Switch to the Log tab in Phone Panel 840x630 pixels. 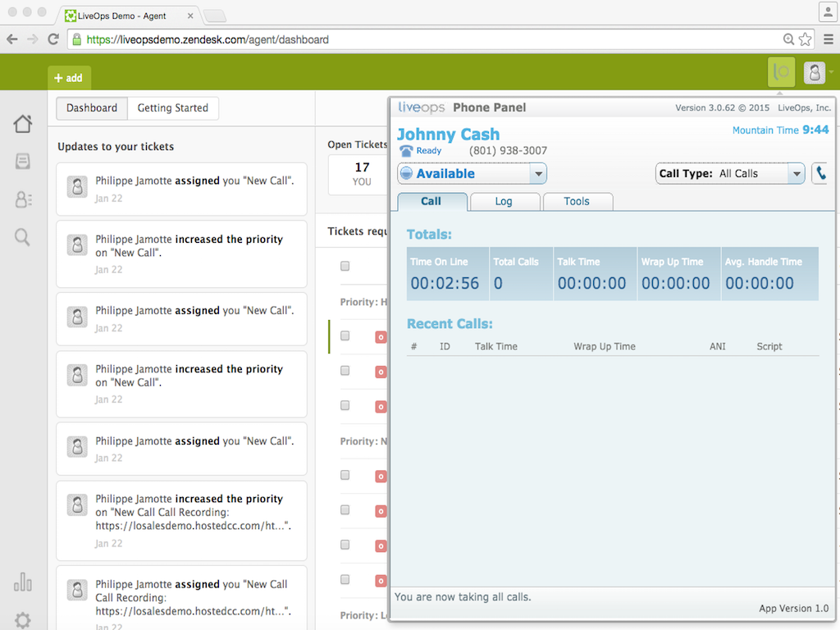(504, 201)
